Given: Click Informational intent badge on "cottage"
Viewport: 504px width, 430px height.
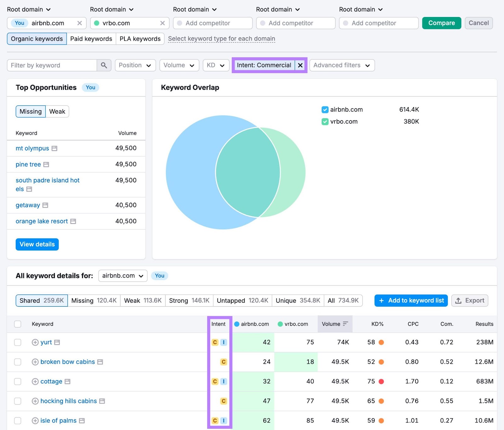Looking at the screenshot, I should (x=224, y=381).
